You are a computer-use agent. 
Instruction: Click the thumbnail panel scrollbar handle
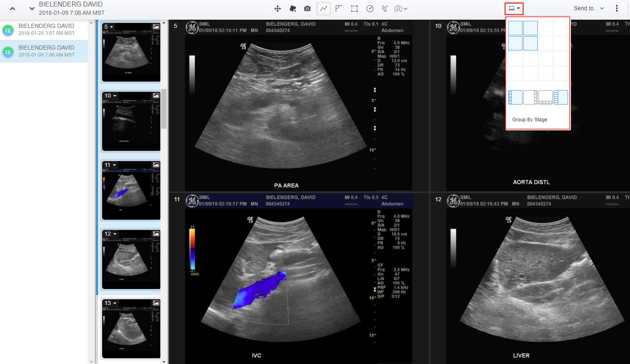click(x=164, y=109)
